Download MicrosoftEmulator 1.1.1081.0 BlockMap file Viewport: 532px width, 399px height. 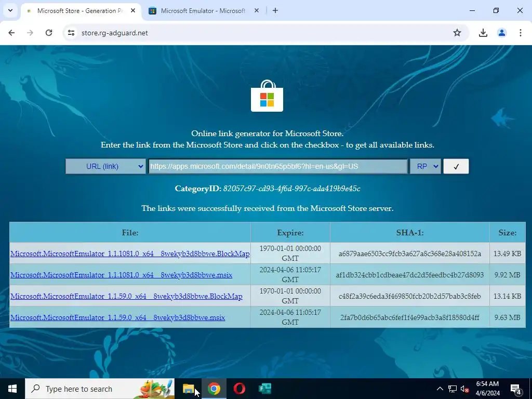(130, 254)
